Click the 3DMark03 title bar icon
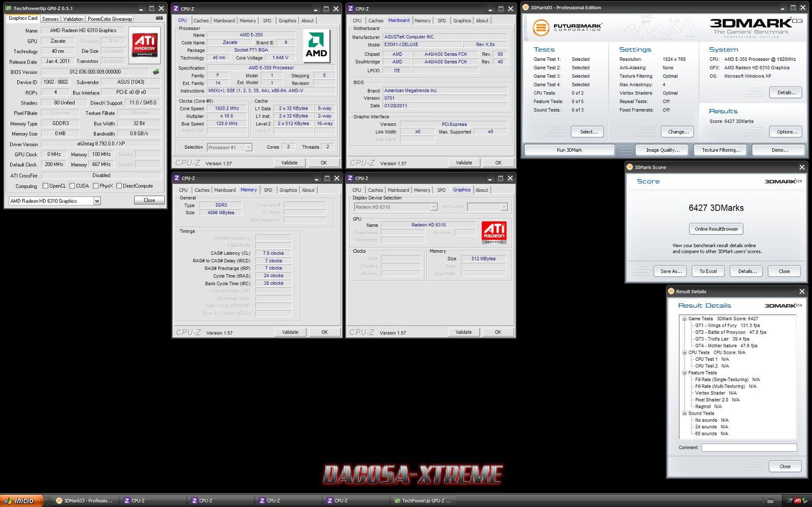Image resolution: width=812 pixels, height=507 pixels. pyautogui.click(x=526, y=8)
